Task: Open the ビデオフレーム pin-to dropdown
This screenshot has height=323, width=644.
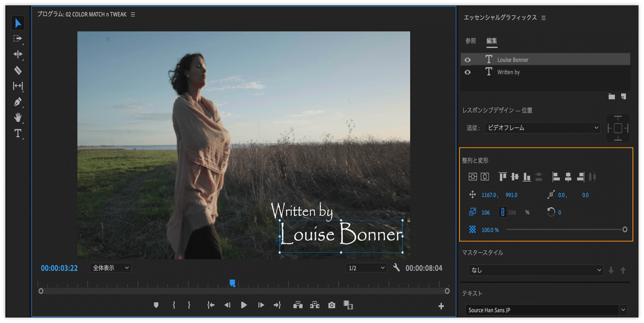Action: click(542, 128)
